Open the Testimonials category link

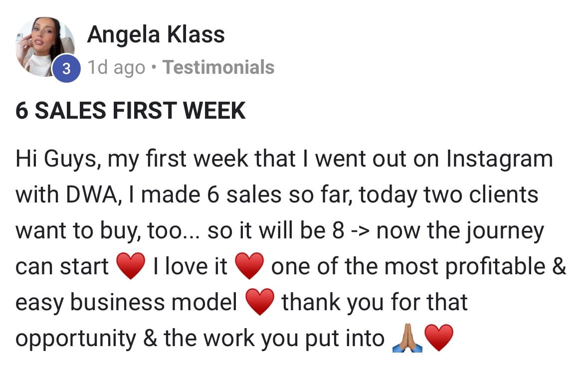tap(218, 67)
